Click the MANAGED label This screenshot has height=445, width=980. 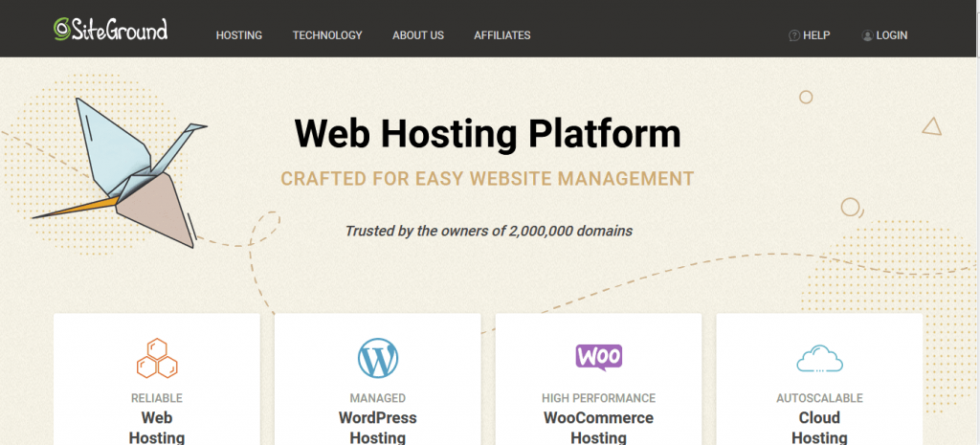pyautogui.click(x=377, y=398)
